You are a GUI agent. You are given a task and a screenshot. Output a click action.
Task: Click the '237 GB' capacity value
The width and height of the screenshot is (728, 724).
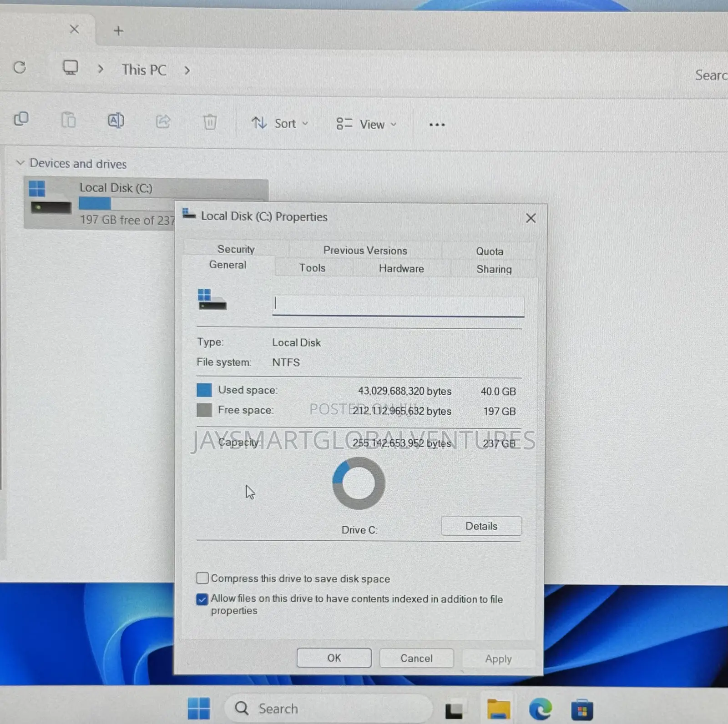click(x=499, y=443)
